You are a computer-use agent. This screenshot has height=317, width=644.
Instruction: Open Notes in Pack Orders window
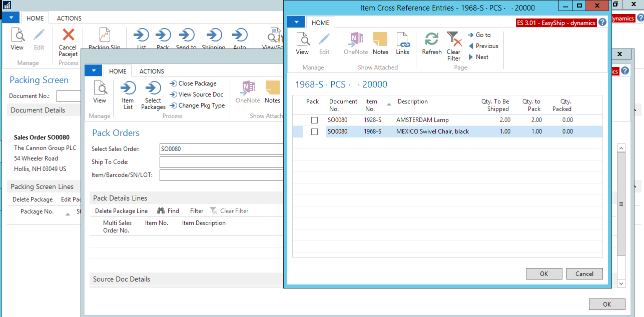[272, 92]
